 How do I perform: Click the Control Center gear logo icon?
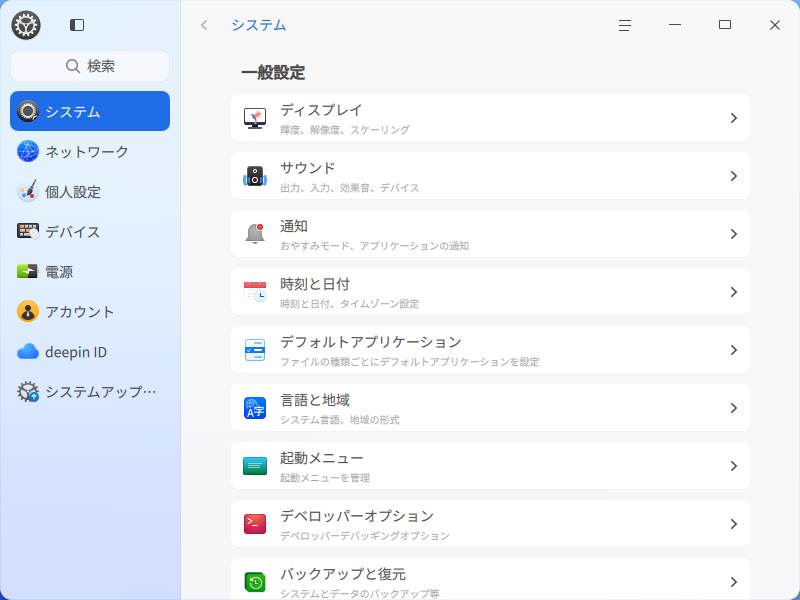click(26, 25)
